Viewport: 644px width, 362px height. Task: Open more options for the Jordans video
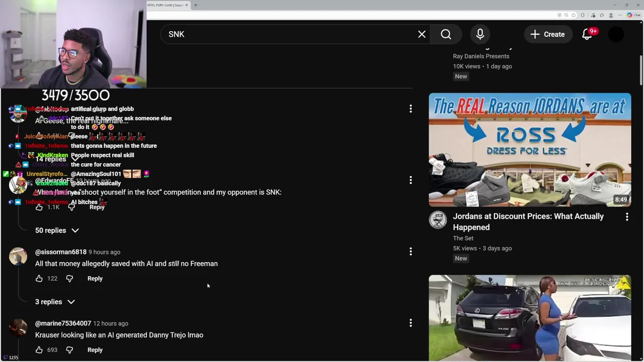pos(627,217)
